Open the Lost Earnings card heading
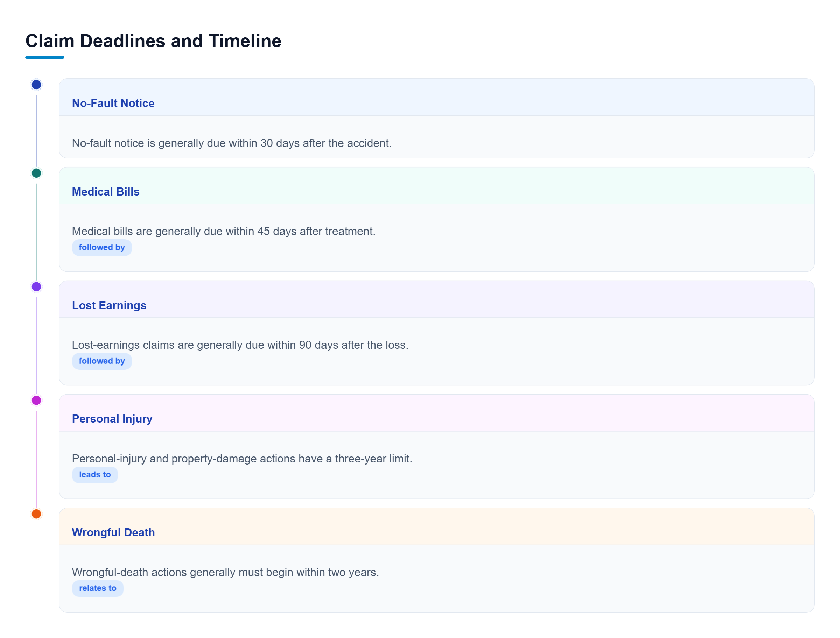 point(109,305)
